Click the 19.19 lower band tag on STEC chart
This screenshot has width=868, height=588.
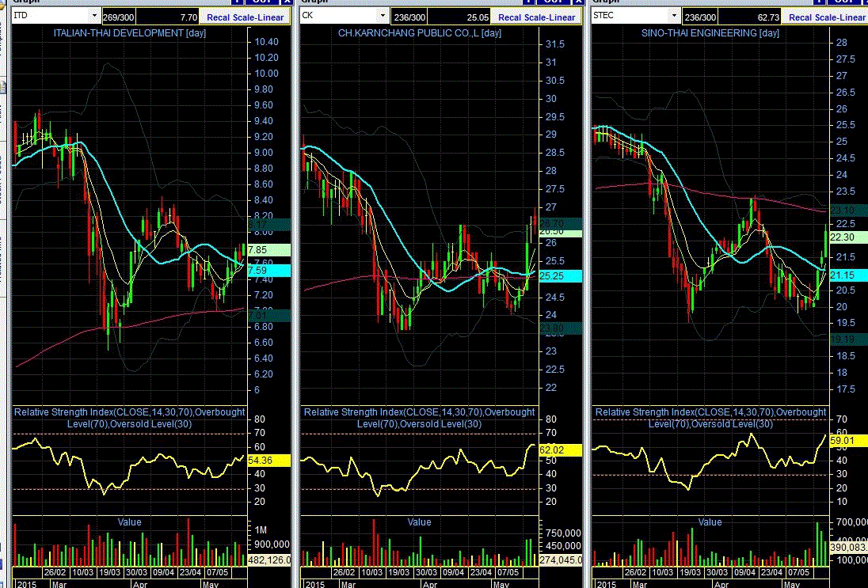849,340
